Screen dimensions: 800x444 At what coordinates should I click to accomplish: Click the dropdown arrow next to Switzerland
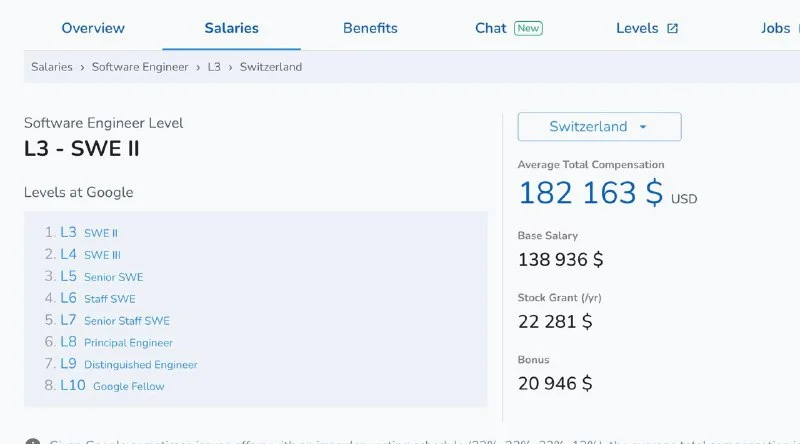[643, 127]
